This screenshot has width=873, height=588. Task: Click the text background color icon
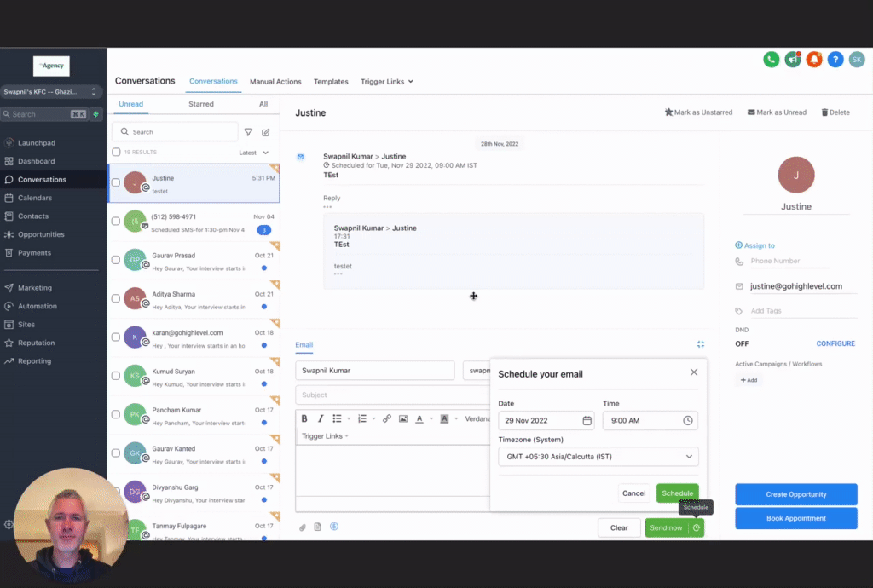(x=444, y=419)
